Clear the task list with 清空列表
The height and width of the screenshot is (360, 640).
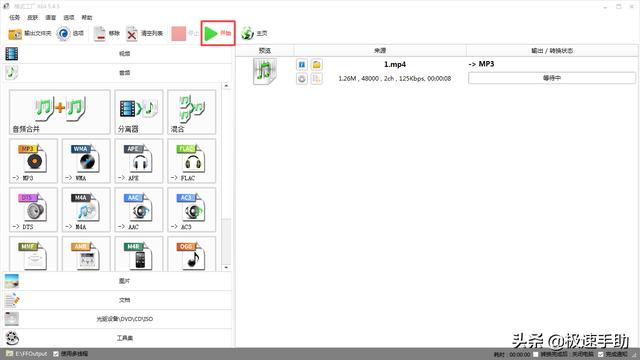click(144, 33)
